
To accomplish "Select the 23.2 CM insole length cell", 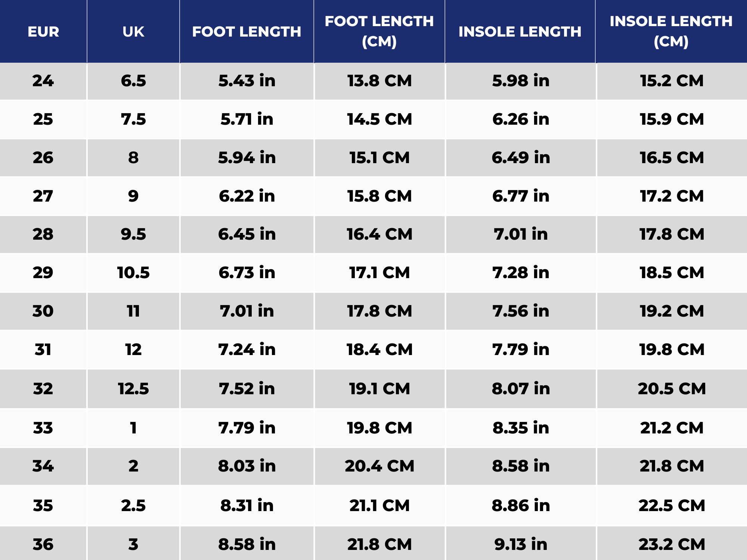I will tap(672, 545).
